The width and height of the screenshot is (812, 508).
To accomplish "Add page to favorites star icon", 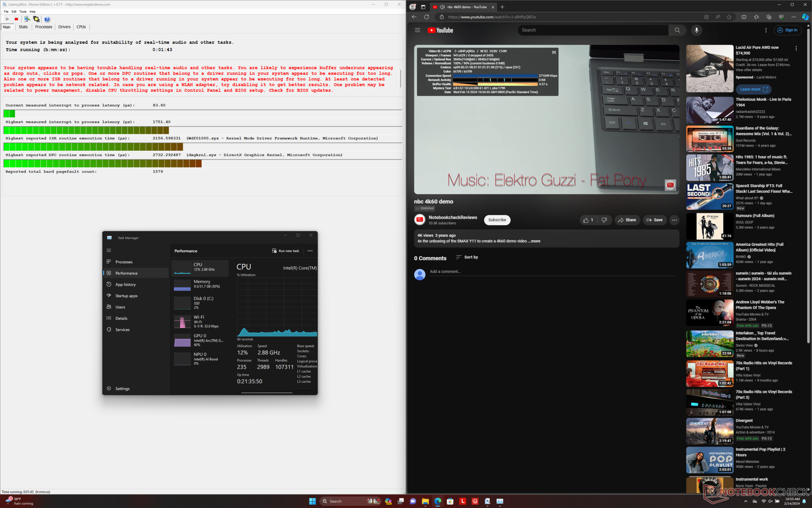I will [729, 17].
